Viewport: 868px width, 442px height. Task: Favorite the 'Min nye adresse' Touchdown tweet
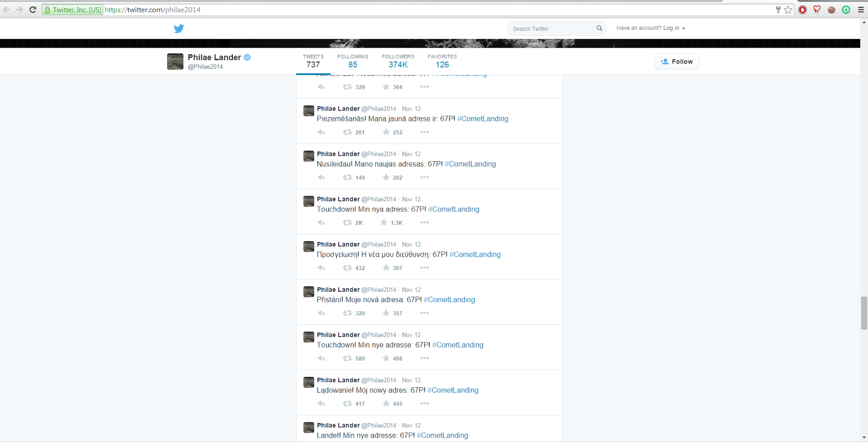[386, 358]
